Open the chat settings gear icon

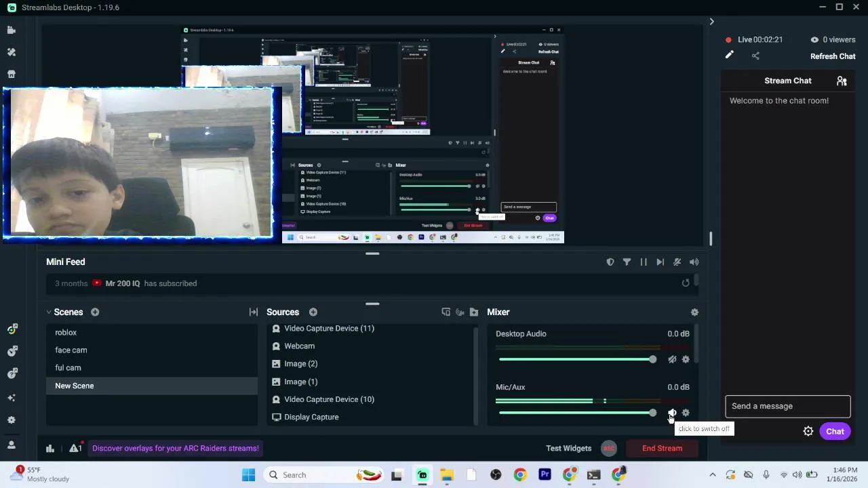pyautogui.click(x=808, y=431)
